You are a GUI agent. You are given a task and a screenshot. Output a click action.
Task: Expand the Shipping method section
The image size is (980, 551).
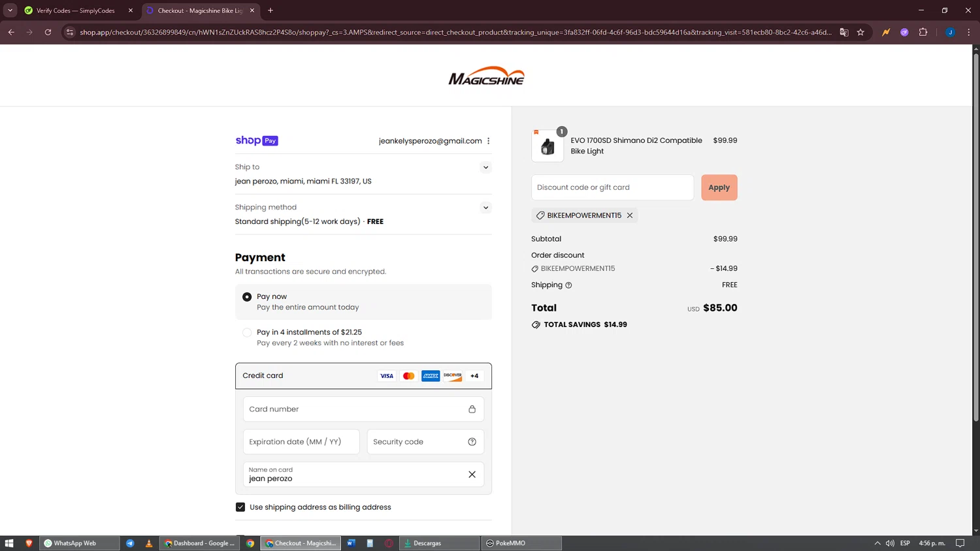coord(485,208)
